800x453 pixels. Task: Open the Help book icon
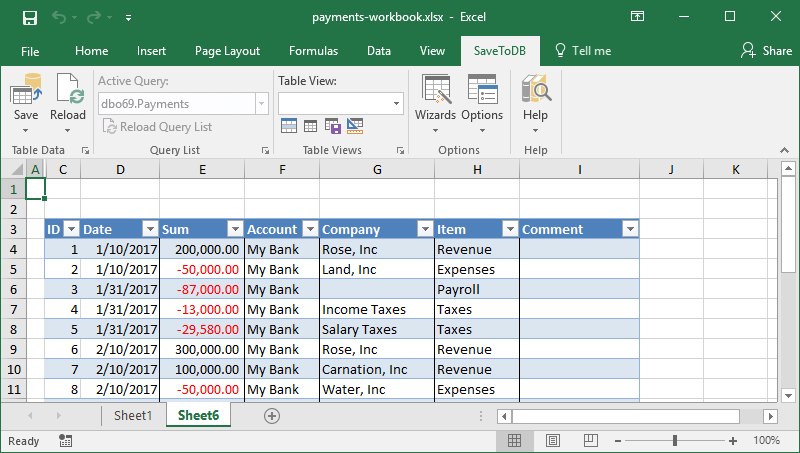(x=536, y=89)
